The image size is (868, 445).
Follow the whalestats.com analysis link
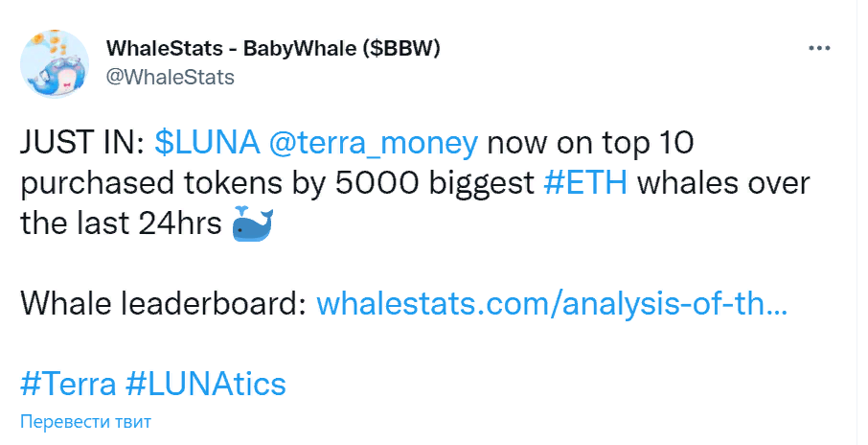coord(552,305)
